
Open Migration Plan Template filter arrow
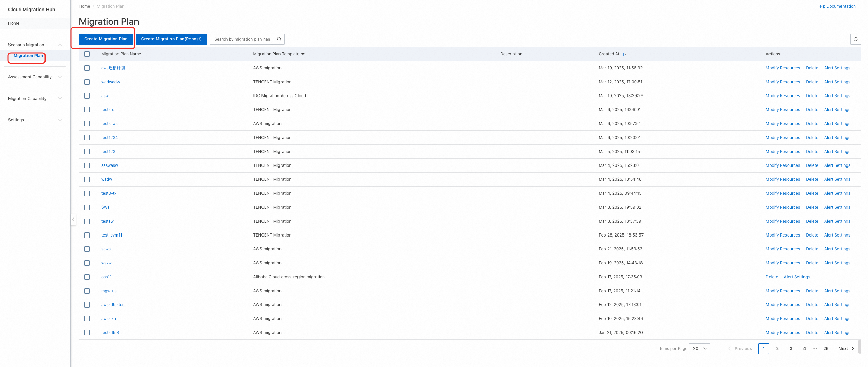(303, 54)
